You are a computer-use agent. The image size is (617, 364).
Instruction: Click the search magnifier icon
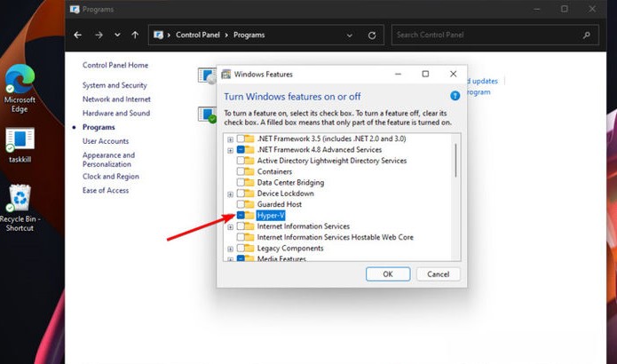pos(586,35)
